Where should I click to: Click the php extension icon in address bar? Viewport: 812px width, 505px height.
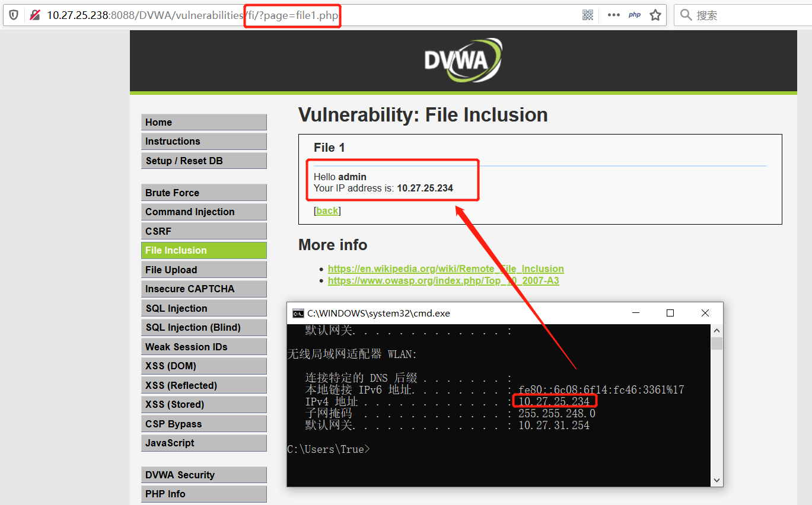635,15
